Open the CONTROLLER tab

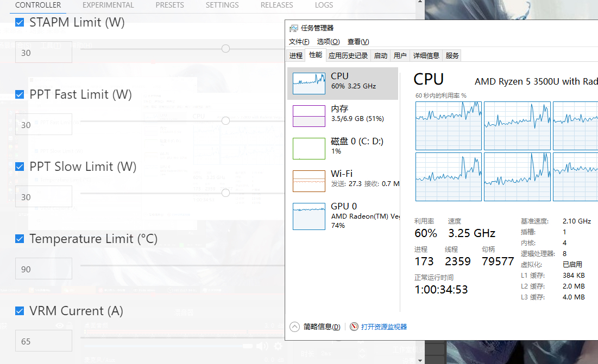tap(38, 5)
